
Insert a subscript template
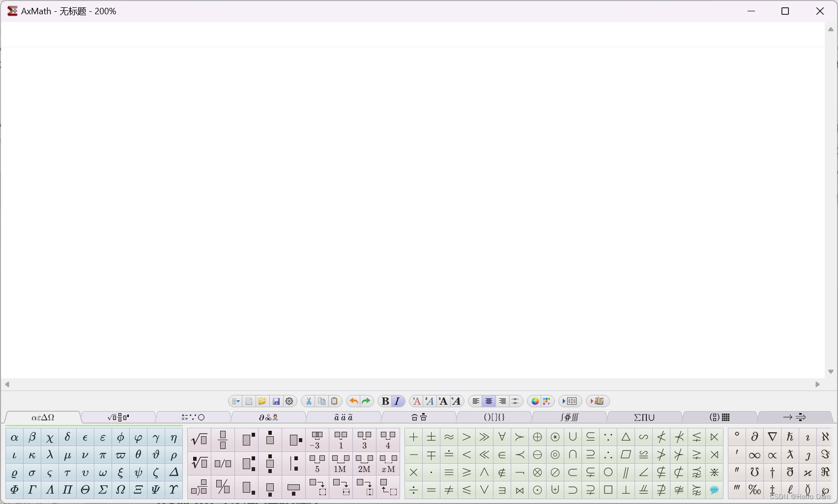[249, 487]
